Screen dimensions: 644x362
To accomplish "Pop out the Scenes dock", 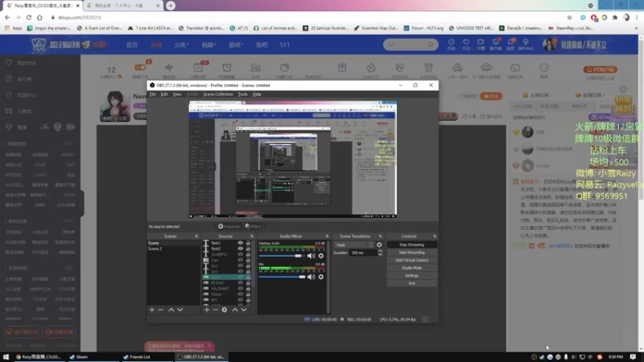I will click(x=196, y=237).
